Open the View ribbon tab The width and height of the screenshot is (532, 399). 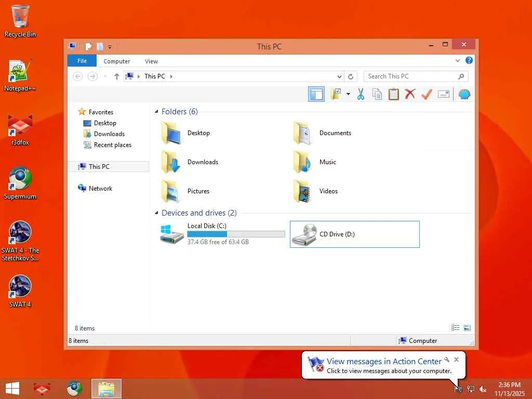tap(151, 61)
